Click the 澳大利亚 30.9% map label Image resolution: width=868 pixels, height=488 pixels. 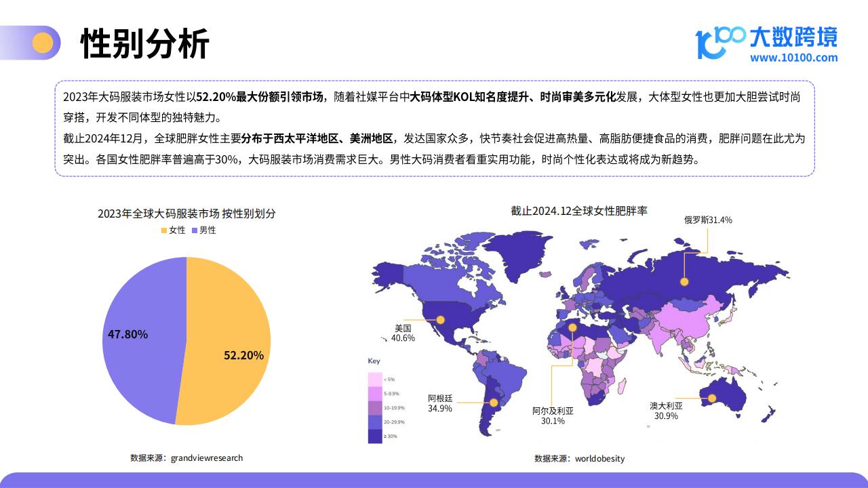tap(666, 411)
